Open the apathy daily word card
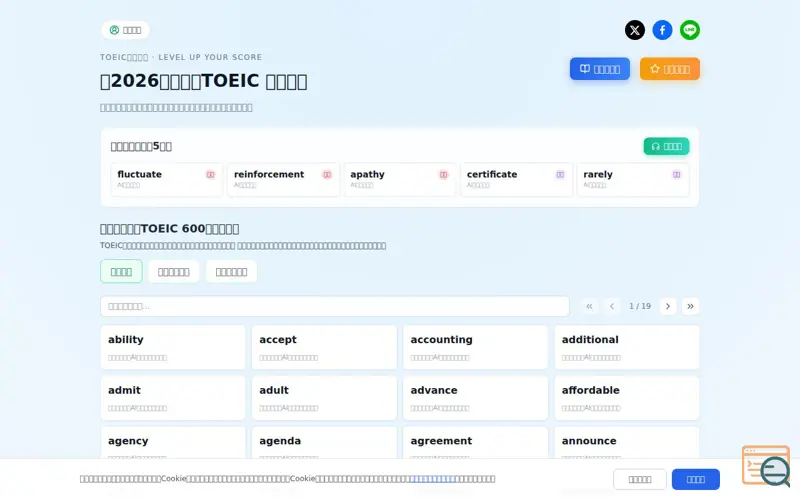Image resolution: width=800 pixels, height=500 pixels. pyautogui.click(x=399, y=180)
